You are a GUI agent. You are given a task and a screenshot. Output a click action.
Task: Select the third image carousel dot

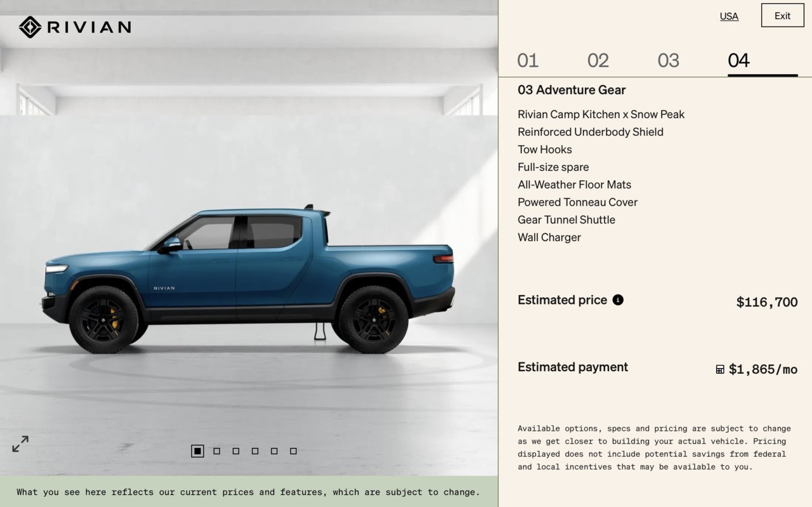coord(236,451)
